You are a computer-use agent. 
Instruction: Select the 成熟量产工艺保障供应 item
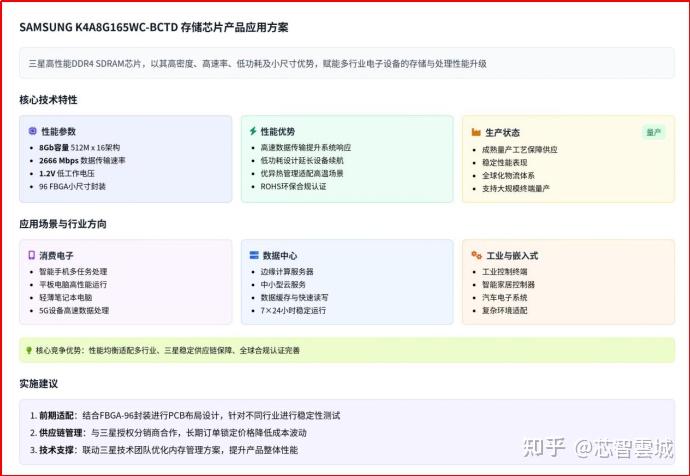click(520, 150)
